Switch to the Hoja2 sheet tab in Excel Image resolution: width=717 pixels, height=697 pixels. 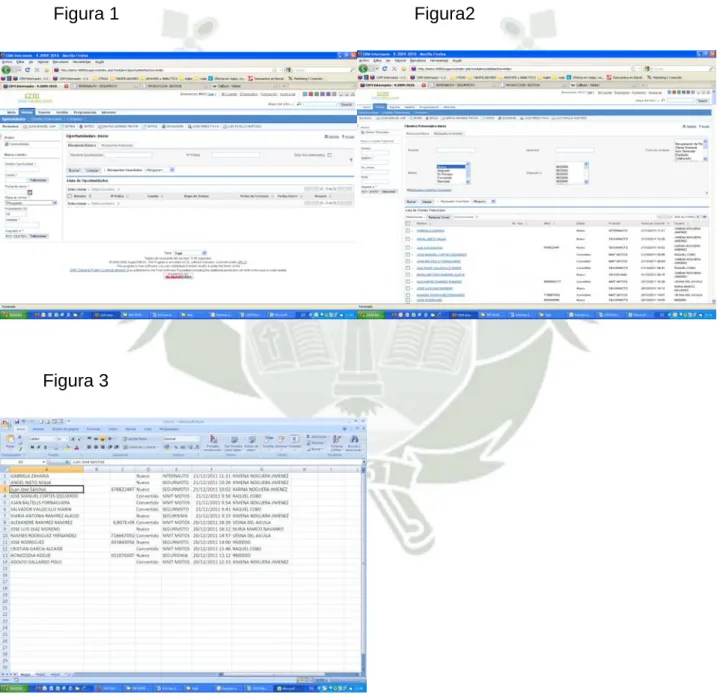pyautogui.click(x=40, y=675)
